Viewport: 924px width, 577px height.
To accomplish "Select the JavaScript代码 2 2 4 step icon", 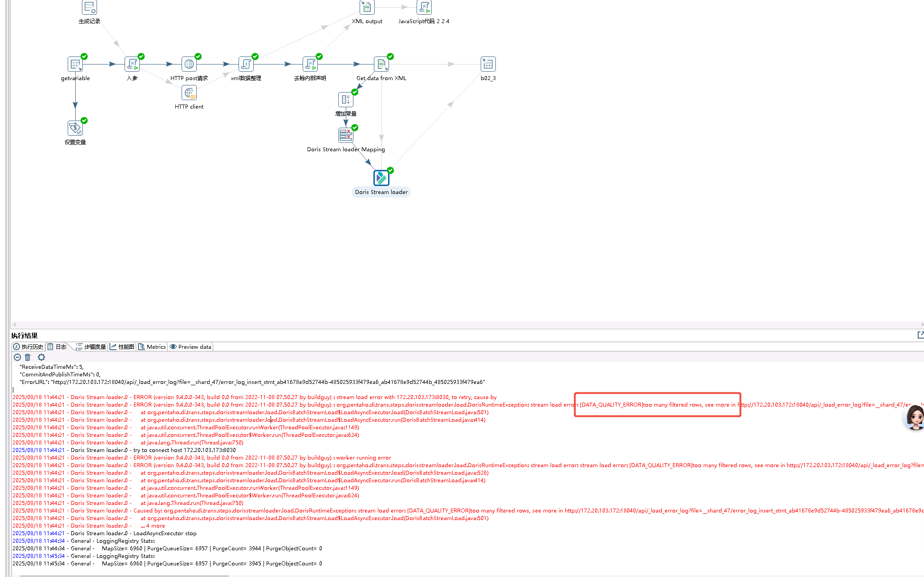I will (424, 7).
